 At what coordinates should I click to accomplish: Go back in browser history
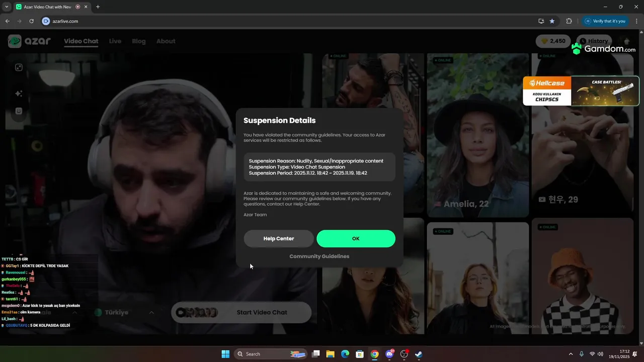point(7,21)
